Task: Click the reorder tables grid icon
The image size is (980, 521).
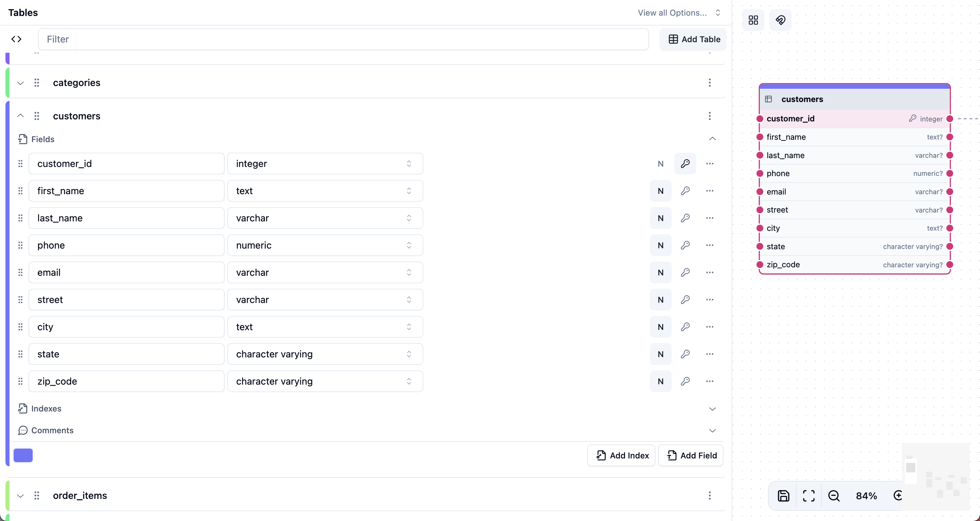Action: click(753, 20)
